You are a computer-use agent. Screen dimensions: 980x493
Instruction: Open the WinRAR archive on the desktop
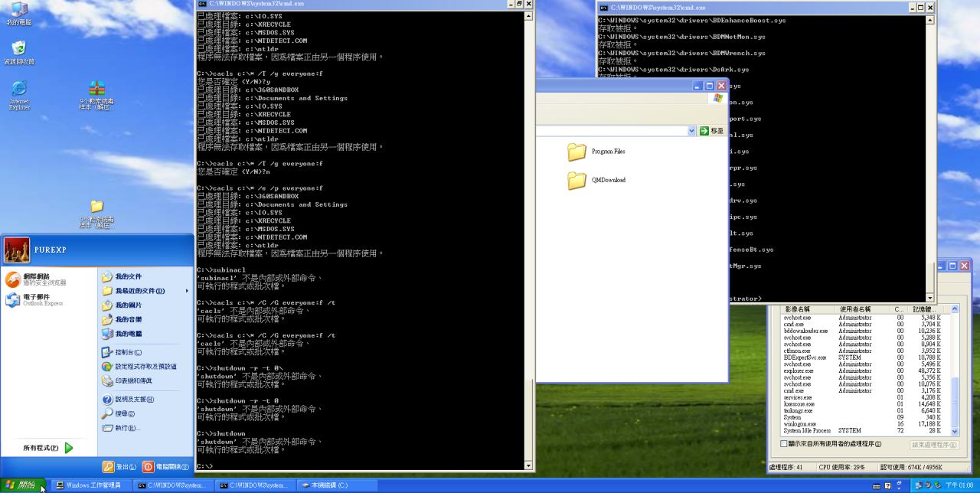(x=96, y=89)
